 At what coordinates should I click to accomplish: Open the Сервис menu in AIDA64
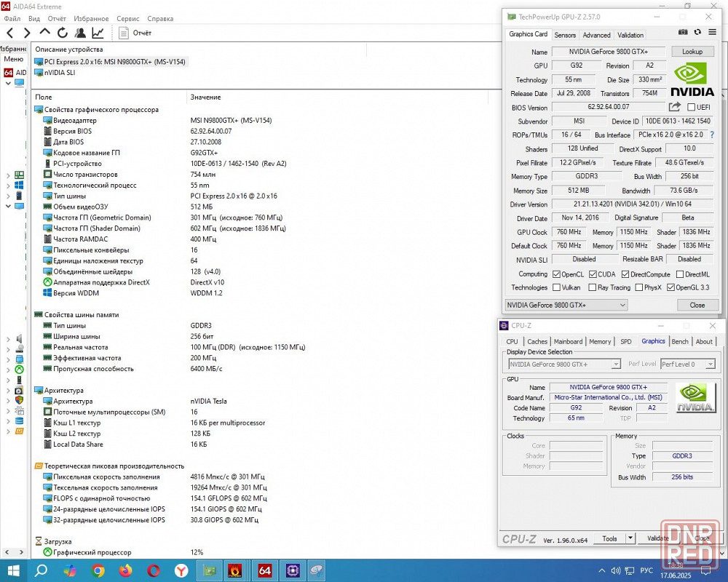click(x=127, y=19)
